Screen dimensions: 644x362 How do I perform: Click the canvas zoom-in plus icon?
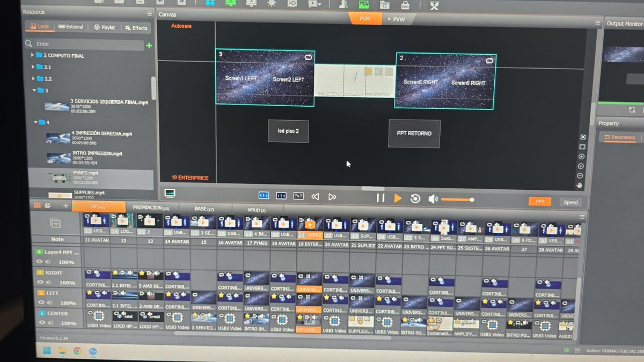(x=581, y=166)
